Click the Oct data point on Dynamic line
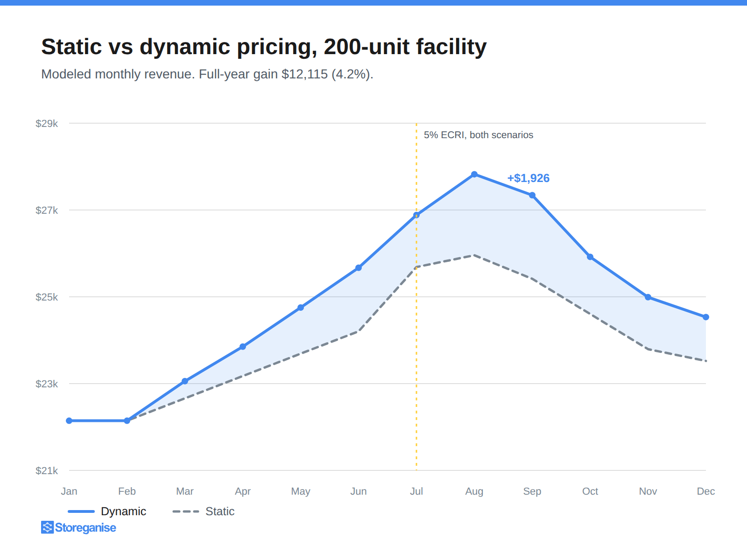Screen dimensions: 747x560 point(590,257)
